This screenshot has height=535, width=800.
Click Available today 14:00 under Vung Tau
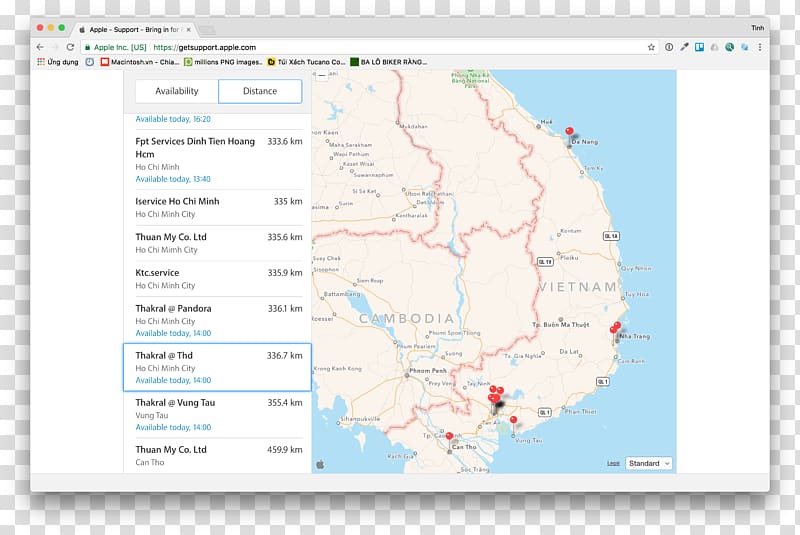[x=173, y=427]
